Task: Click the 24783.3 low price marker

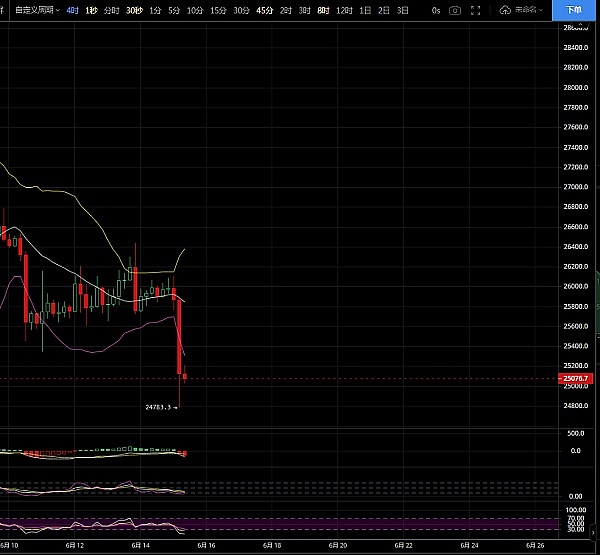Action: (x=160, y=407)
